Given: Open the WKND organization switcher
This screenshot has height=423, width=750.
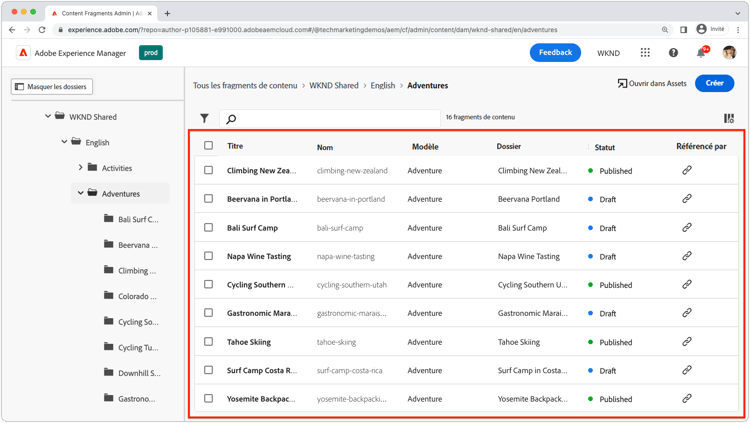Looking at the screenshot, I should pyautogui.click(x=608, y=53).
